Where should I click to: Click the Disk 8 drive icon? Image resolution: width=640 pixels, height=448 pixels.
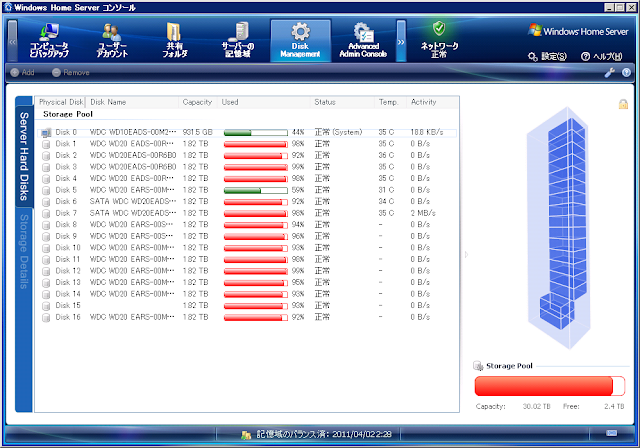click(x=46, y=225)
